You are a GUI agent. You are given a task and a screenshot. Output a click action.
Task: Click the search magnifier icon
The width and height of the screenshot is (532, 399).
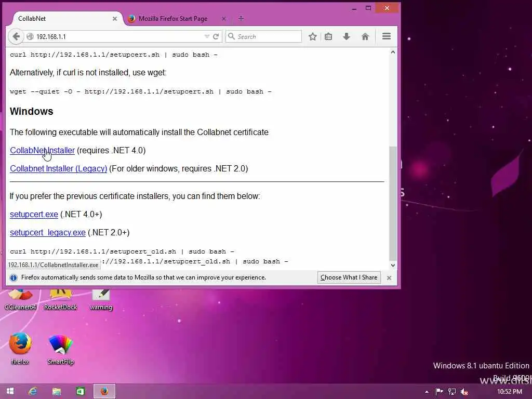tap(231, 36)
